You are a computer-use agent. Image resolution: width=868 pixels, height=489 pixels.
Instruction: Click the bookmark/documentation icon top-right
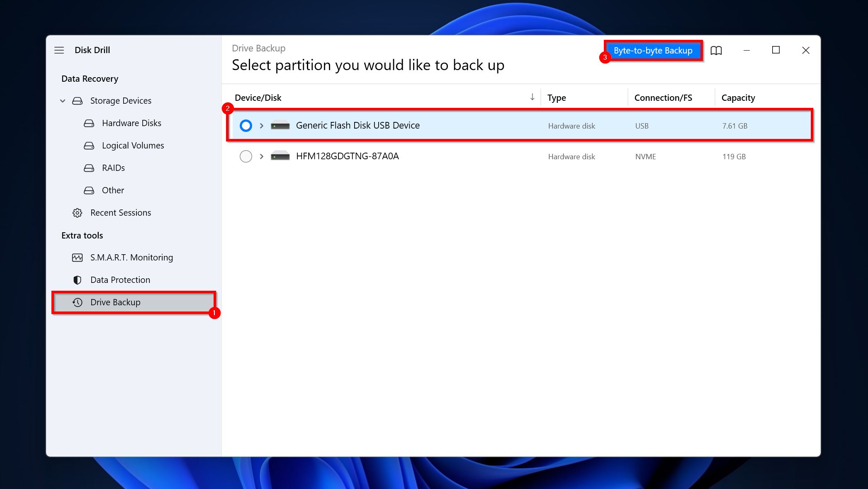(x=715, y=50)
